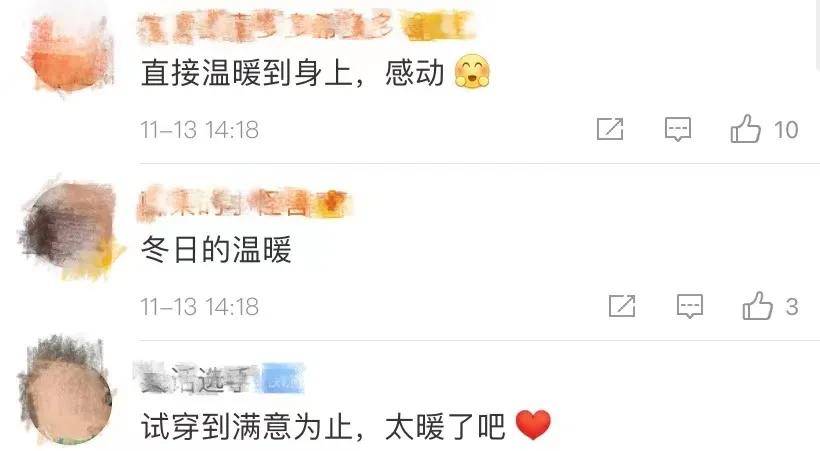The height and width of the screenshot is (451, 820).
Task: Tap the share icon on the 10-like comment
Action: [x=610, y=129]
